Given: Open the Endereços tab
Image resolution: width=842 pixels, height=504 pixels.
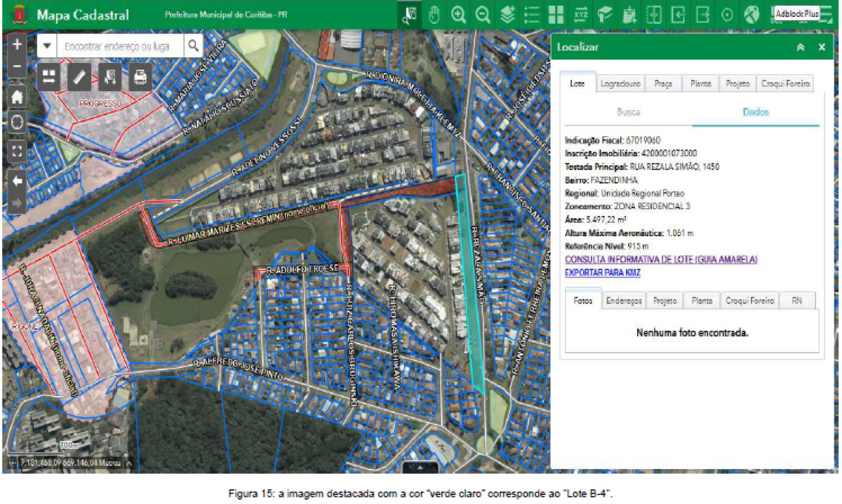Looking at the screenshot, I should coord(624,301).
